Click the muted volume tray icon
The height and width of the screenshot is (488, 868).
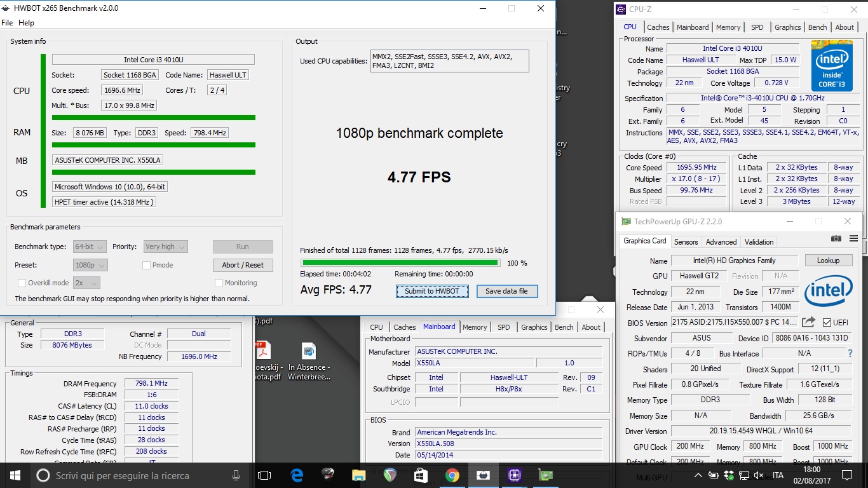(758, 475)
